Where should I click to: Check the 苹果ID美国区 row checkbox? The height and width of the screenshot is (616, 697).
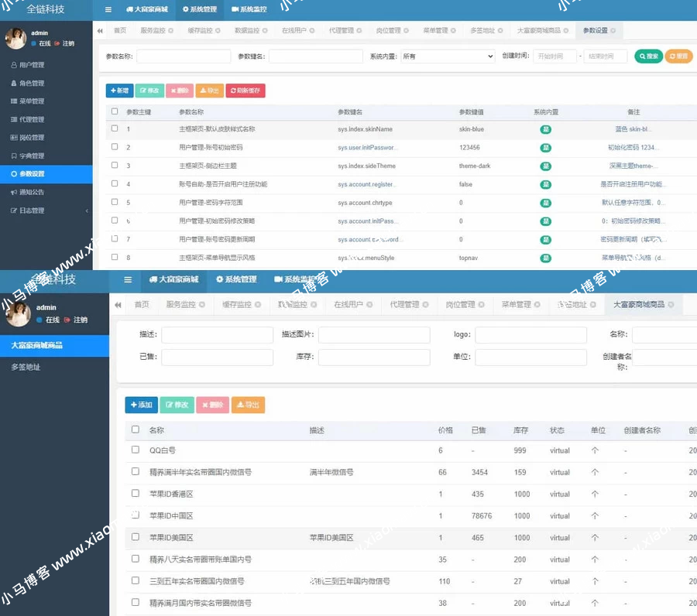click(x=136, y=537)
